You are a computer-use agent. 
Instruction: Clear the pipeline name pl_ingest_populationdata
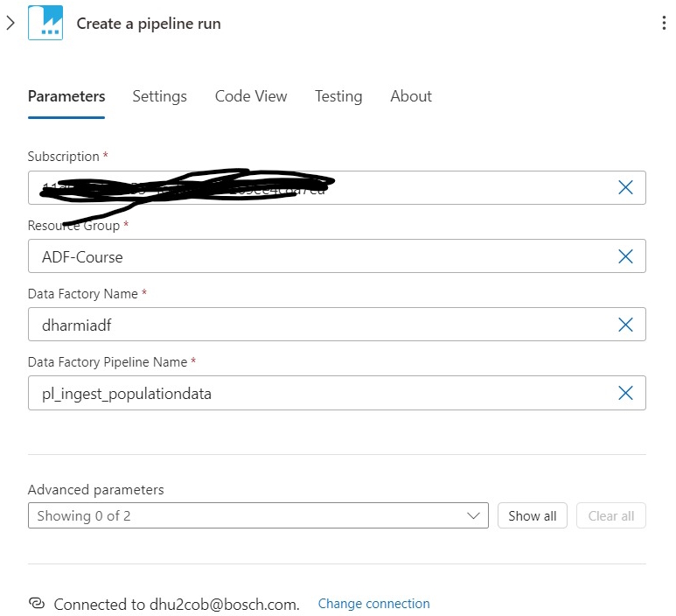tap(625, 393)
